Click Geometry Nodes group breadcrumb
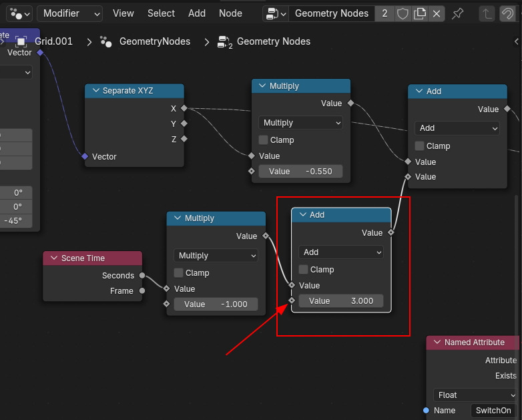This screenshot has width=522, height=420. [x=274, y=41]
